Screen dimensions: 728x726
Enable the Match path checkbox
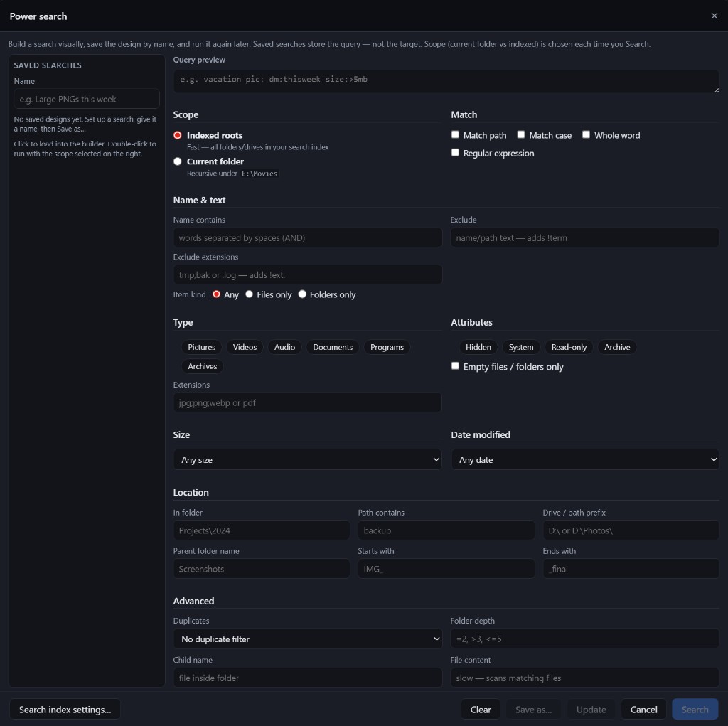tap(455, 134)
